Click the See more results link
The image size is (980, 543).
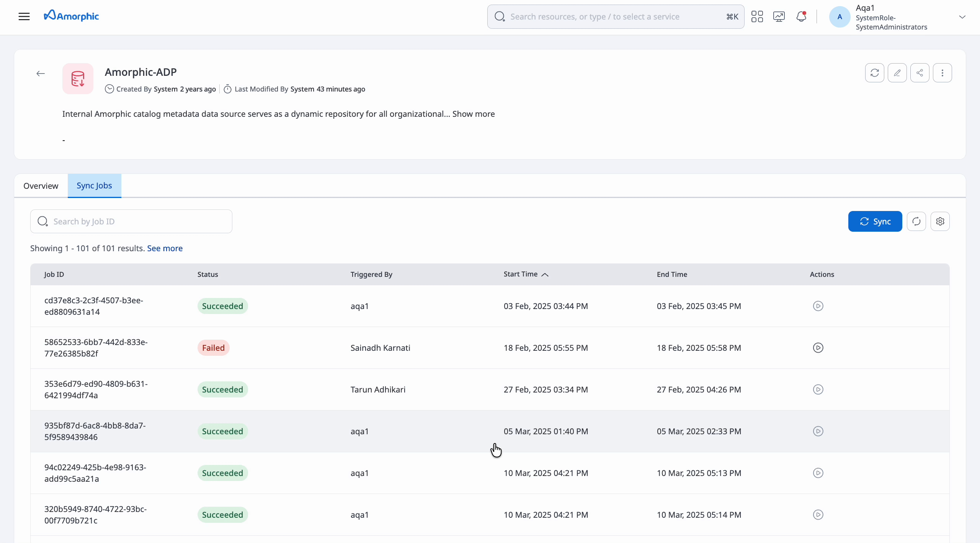165,249
